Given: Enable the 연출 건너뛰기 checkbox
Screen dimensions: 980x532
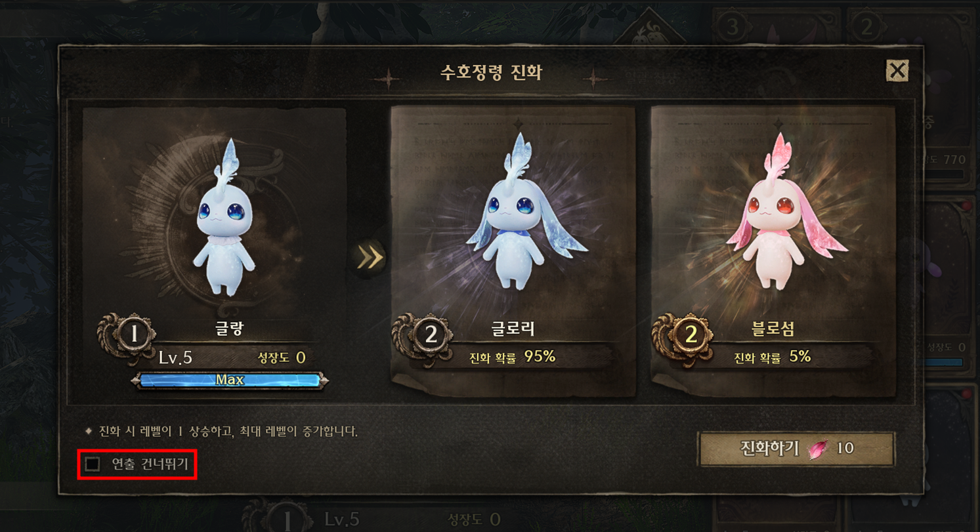Looking at the screenshot, I should point(93,464).
